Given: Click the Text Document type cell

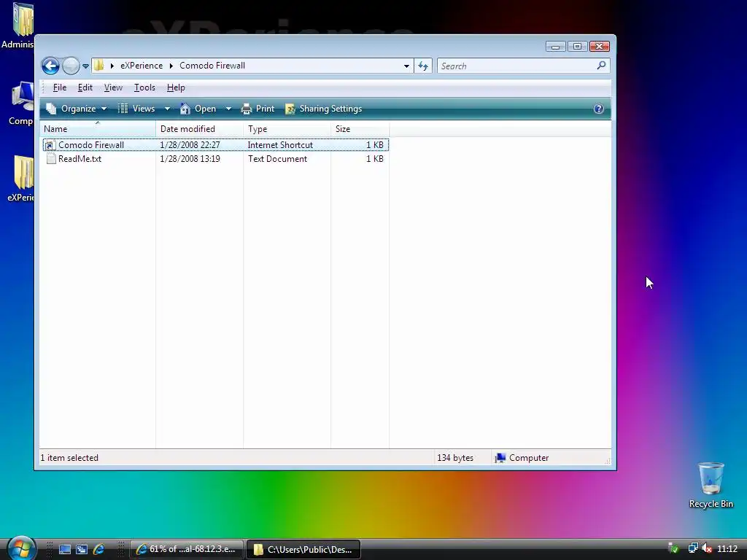Looking at the screenshot, I should (x=277, y=158).
